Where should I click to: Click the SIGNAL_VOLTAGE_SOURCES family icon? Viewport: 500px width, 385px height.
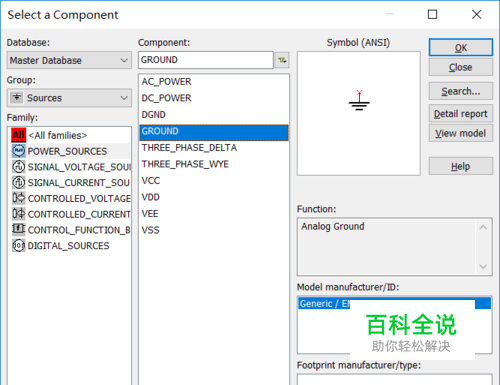tap(19, 167)
